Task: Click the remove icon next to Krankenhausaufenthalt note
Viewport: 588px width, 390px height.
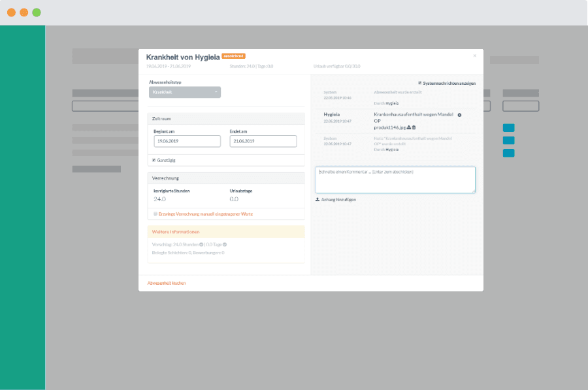Action: click(x=459, y=115)
